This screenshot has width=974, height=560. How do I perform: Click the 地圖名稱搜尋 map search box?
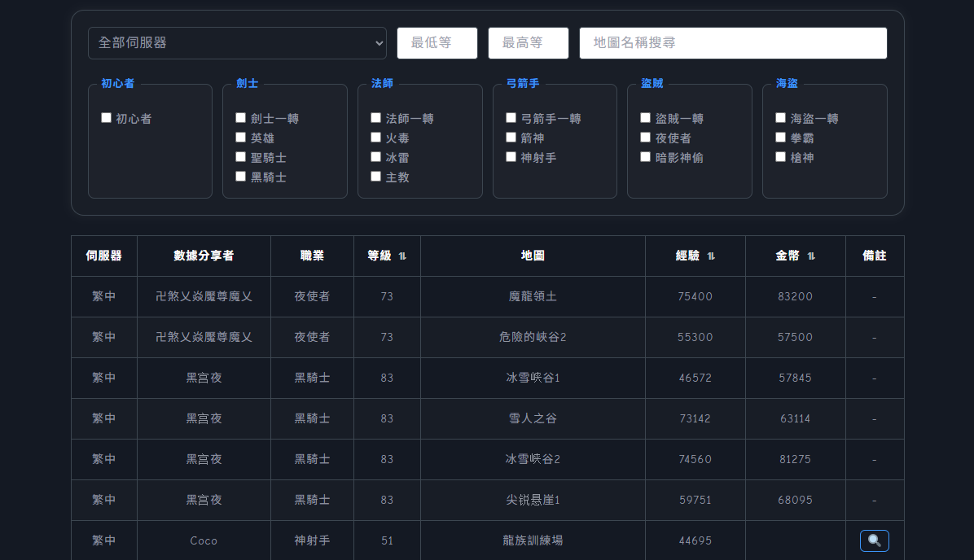[733, 43]
